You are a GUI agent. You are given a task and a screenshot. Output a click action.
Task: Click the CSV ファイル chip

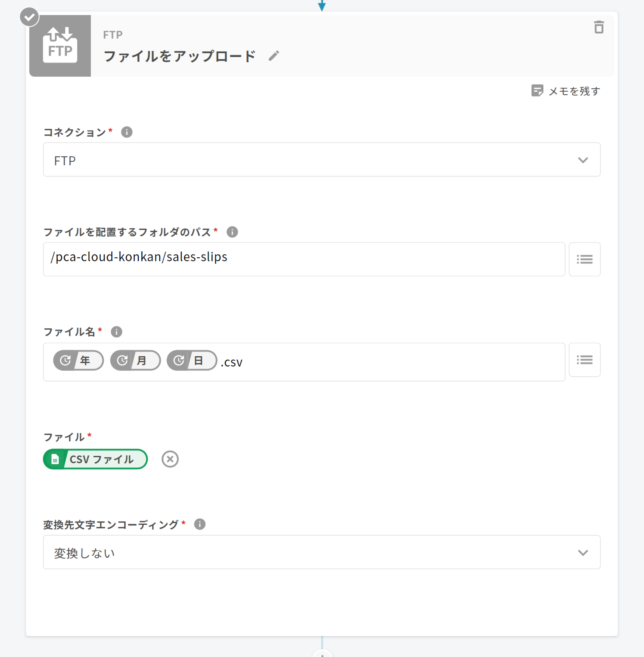click(95, 459)
